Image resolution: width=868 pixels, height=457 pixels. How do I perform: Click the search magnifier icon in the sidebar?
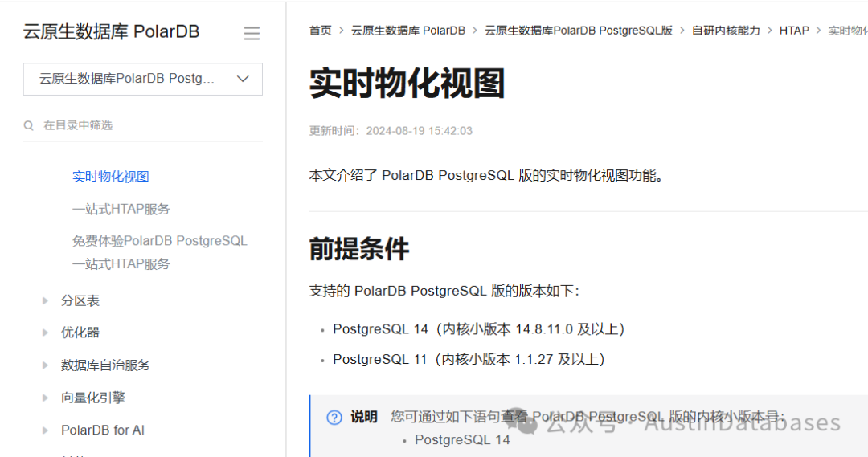pos(29,125)
